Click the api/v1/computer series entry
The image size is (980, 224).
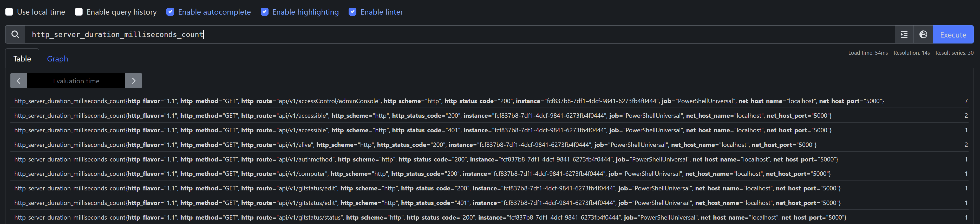[x=422, y=174]
